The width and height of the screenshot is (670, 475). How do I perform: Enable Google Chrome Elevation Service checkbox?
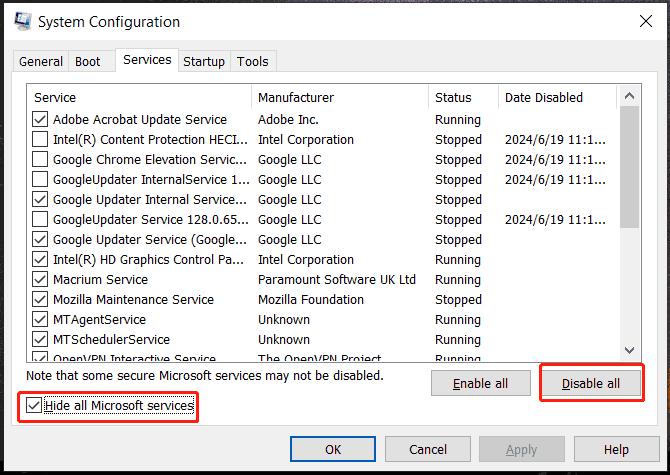[x=40, y=159]
